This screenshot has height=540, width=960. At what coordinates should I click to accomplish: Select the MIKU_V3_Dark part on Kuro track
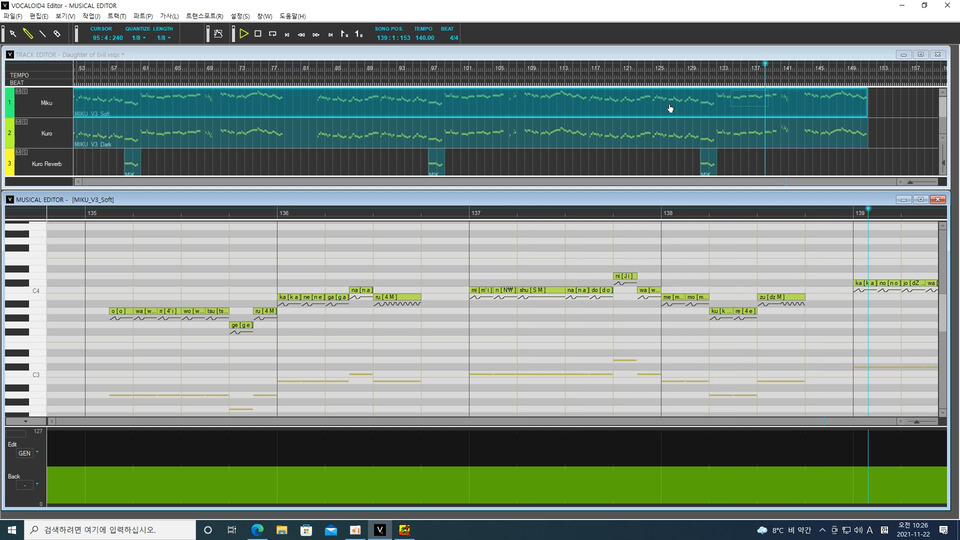[x=470, y=133]
